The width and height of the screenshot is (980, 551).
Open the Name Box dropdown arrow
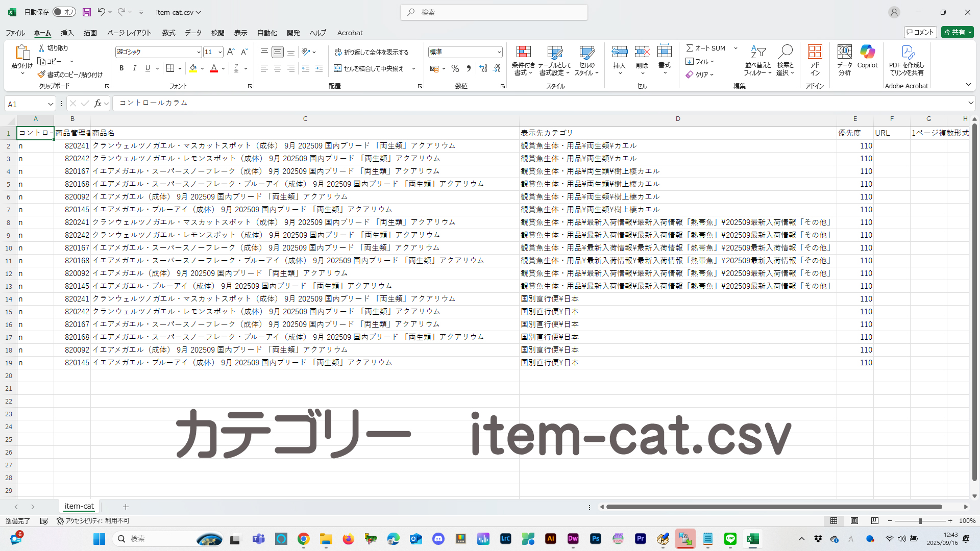pos(50,104)
